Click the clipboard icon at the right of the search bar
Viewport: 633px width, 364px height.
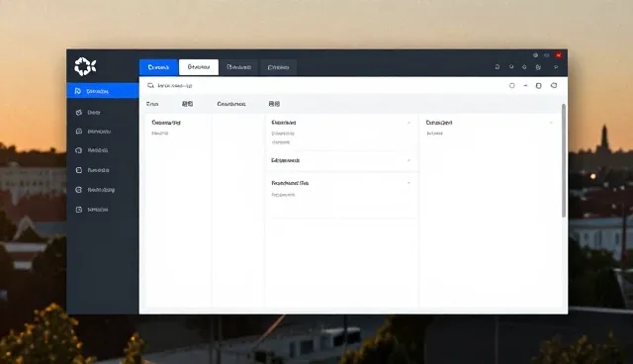point(538,85)
